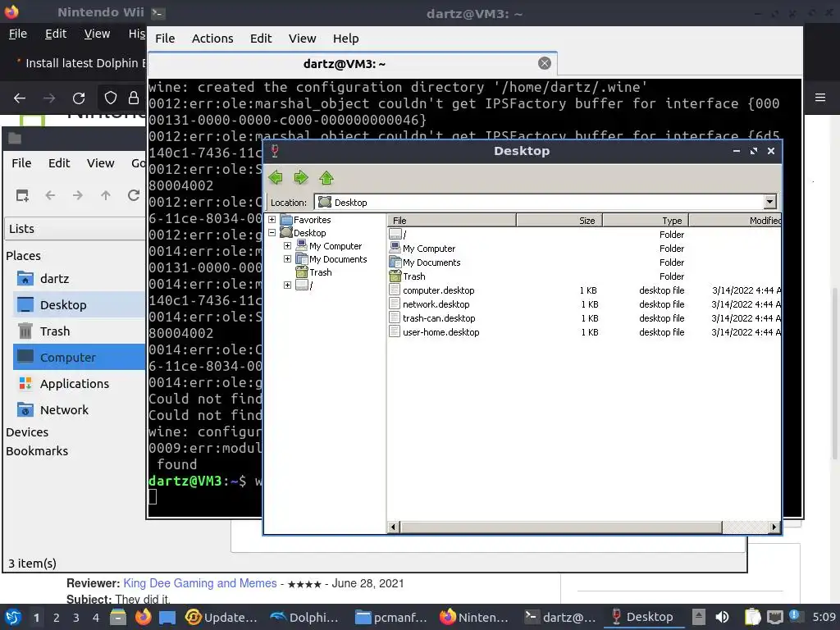Click Dolphin taskbar entry
840x630 pixels.
coord(304,618)
